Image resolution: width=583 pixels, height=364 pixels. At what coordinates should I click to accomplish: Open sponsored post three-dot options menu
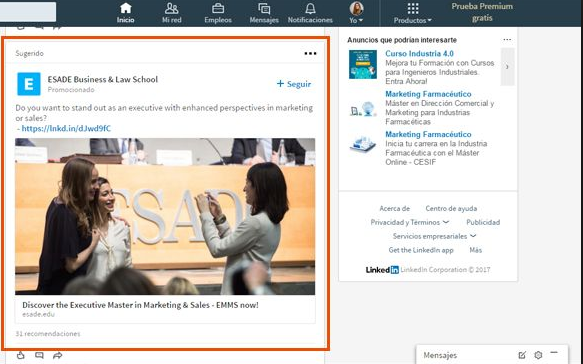click(x=310, y=54)
